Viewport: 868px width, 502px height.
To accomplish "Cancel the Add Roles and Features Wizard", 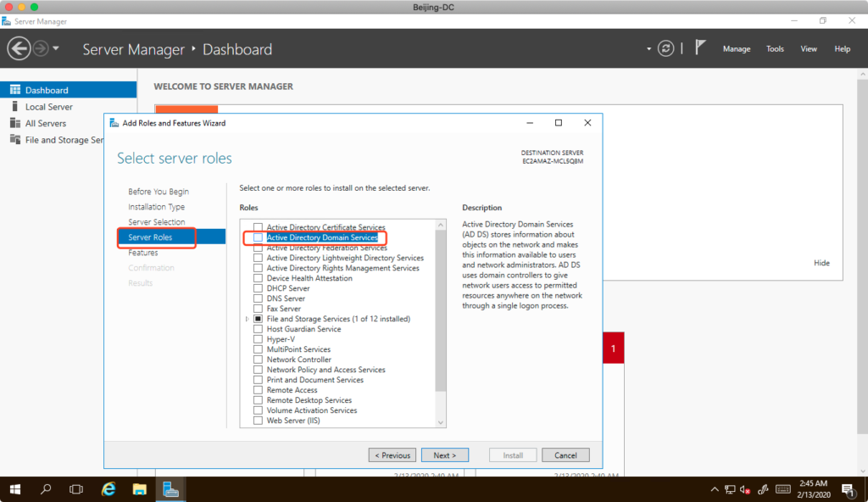I will tap(565, 455).
